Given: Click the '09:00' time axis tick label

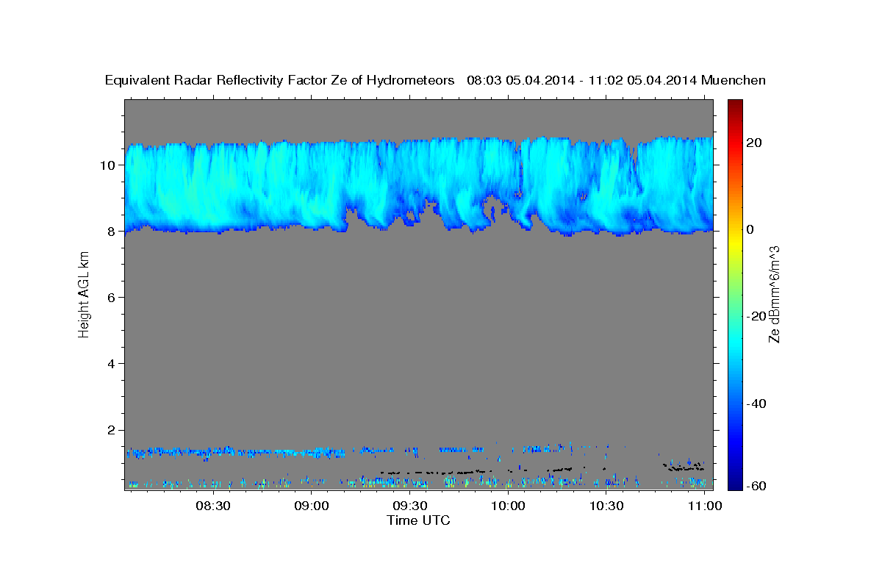Looking at the screenshot, I should click(311, 506).
